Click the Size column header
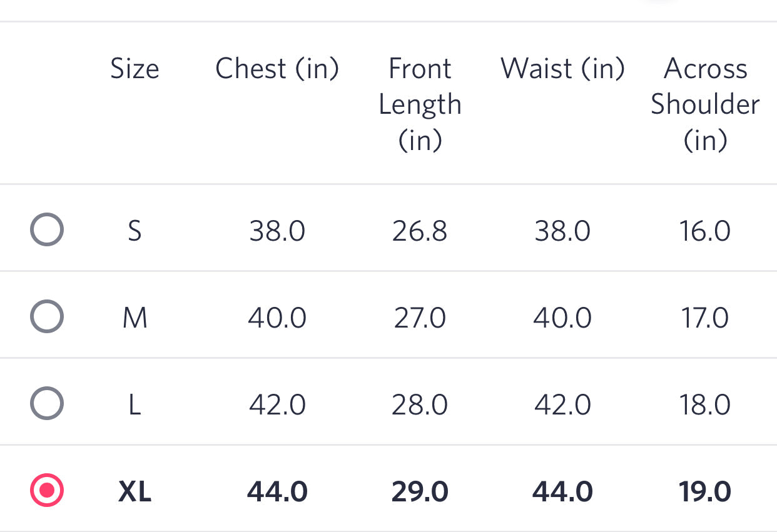777x532 pixels. tap(135, 69)
